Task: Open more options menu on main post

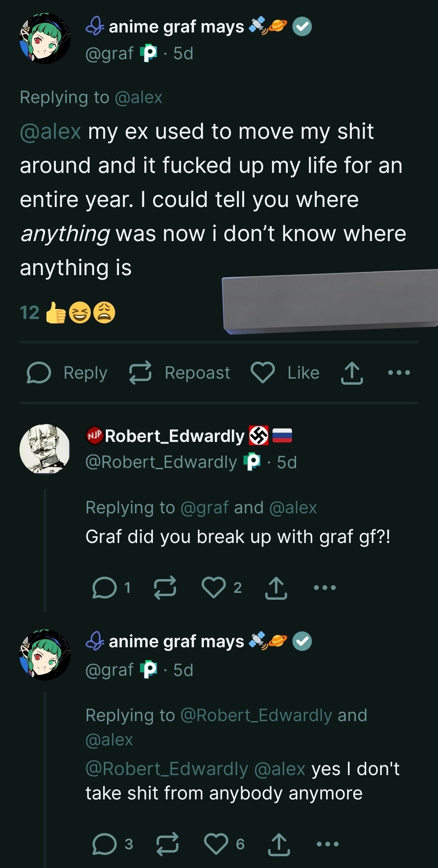Action: [399, 373]
